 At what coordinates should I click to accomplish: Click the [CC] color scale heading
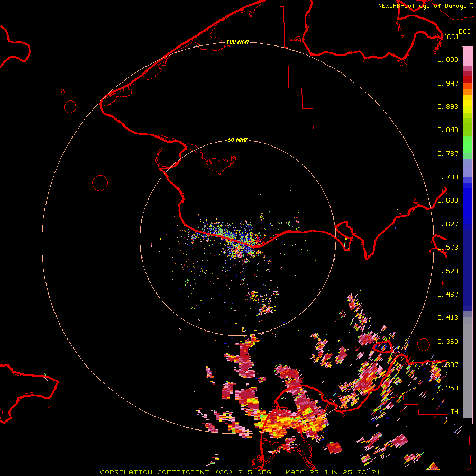451,36
